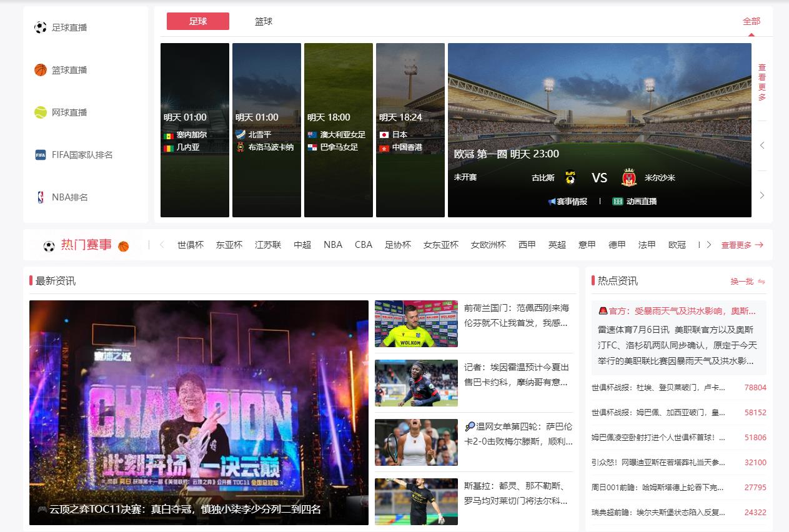Click the red alarm icon before 官方 news

click(602, 310)
